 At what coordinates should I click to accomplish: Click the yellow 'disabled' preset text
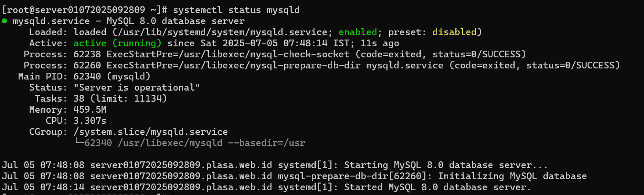click(x=454, y=32)
